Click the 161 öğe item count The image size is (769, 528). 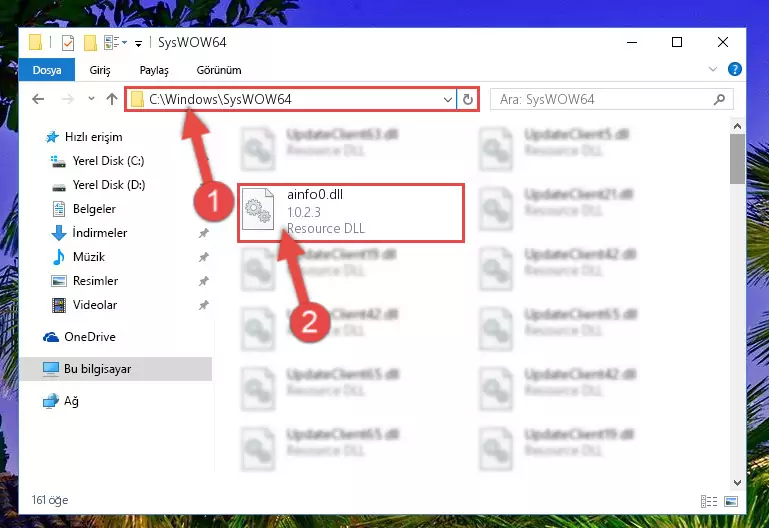tap(50, 500)
